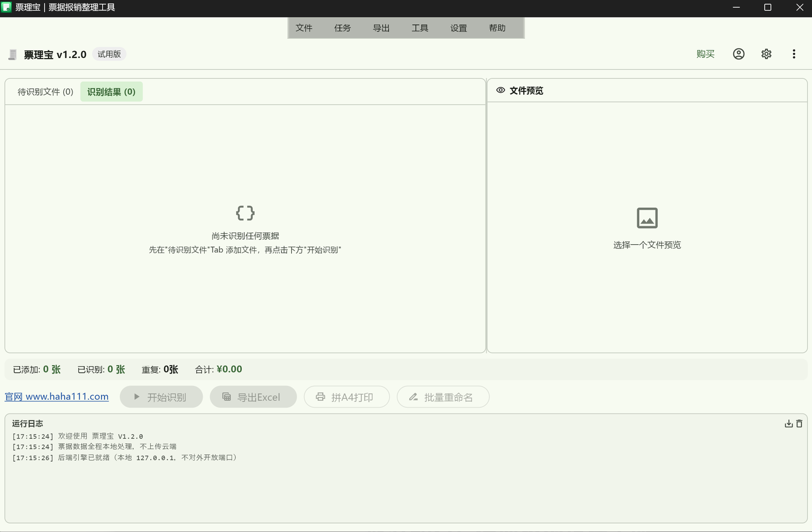812x532 pixels.
Task: Open the 帮助 menu
Action: 497,28
